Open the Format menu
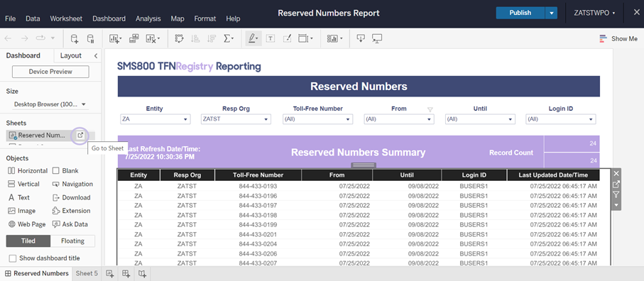 [x=205, y=19]
